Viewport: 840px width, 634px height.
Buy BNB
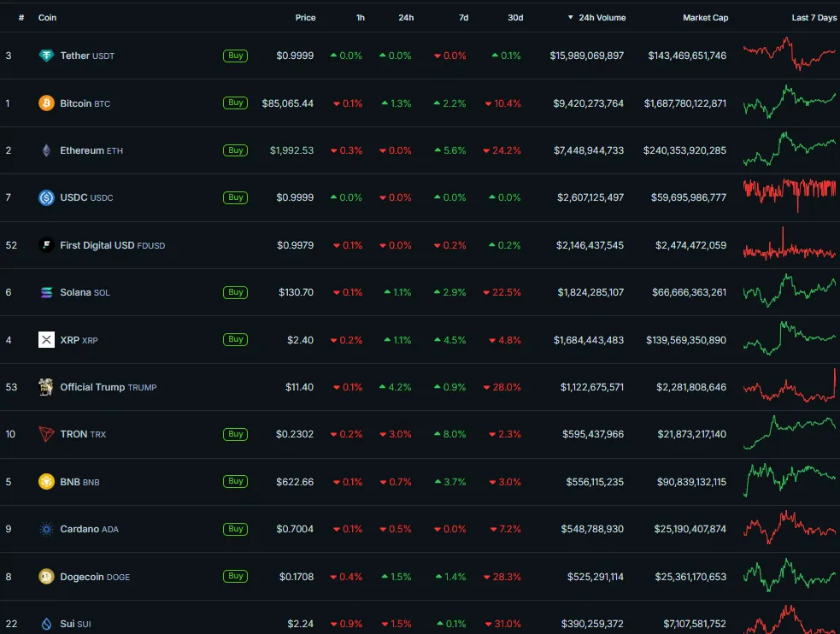tap(235, 481)
